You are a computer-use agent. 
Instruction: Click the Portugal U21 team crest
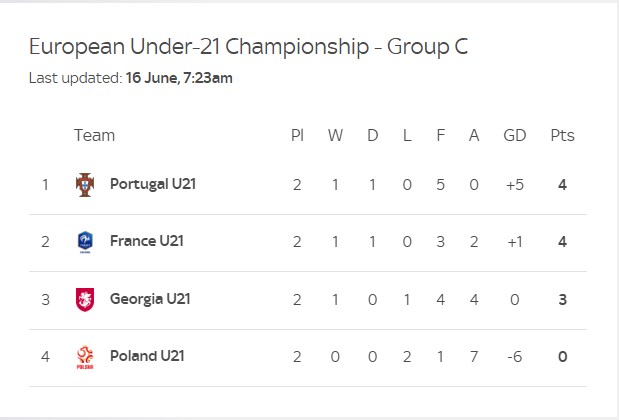tap(85, 184)
